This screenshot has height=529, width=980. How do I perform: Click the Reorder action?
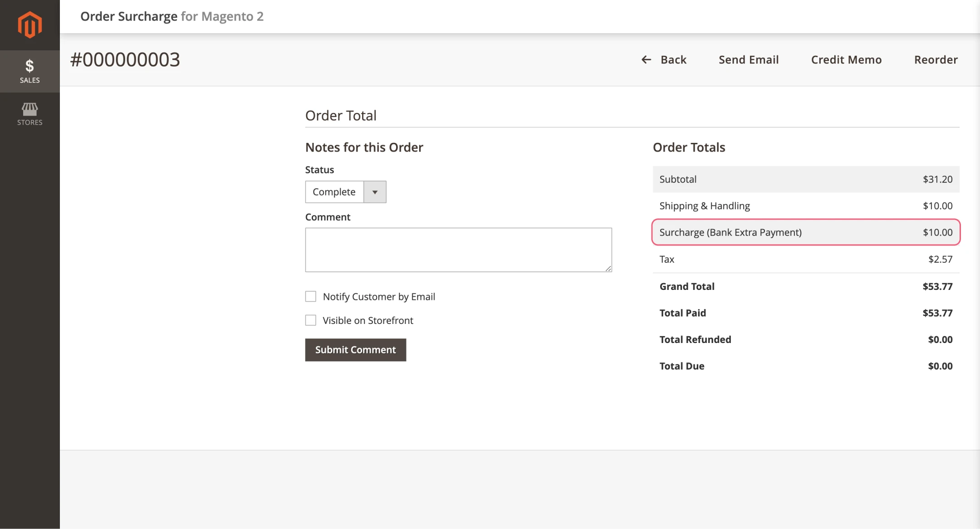936,59
